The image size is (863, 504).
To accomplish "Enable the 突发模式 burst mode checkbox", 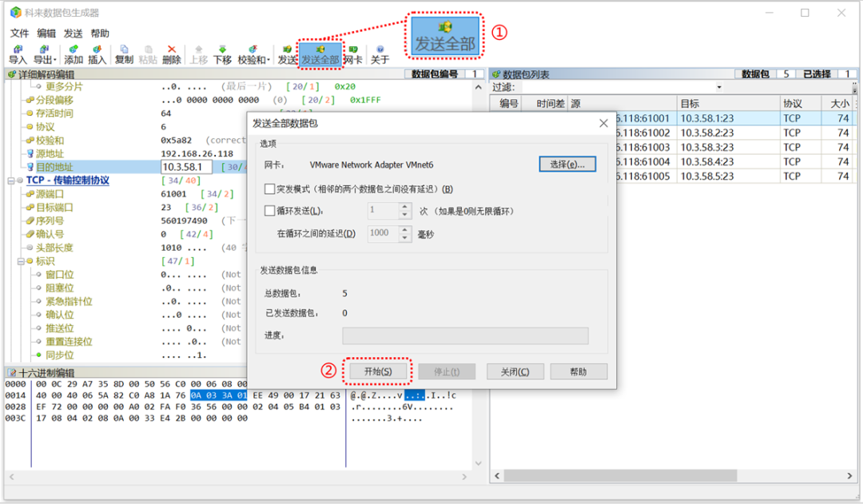I will 269,189.
